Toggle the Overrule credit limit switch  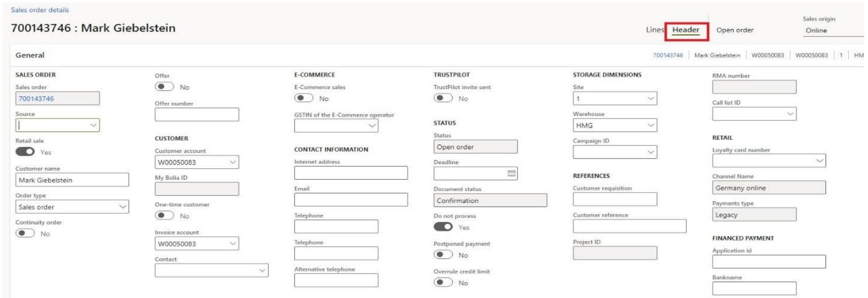pyautogui.click(x=443, y=282)
